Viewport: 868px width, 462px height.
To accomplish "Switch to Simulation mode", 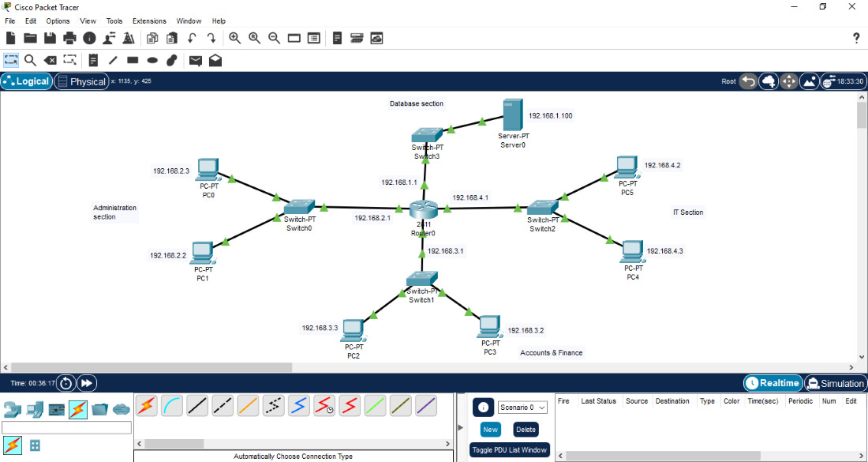I will tap(834, 383).
